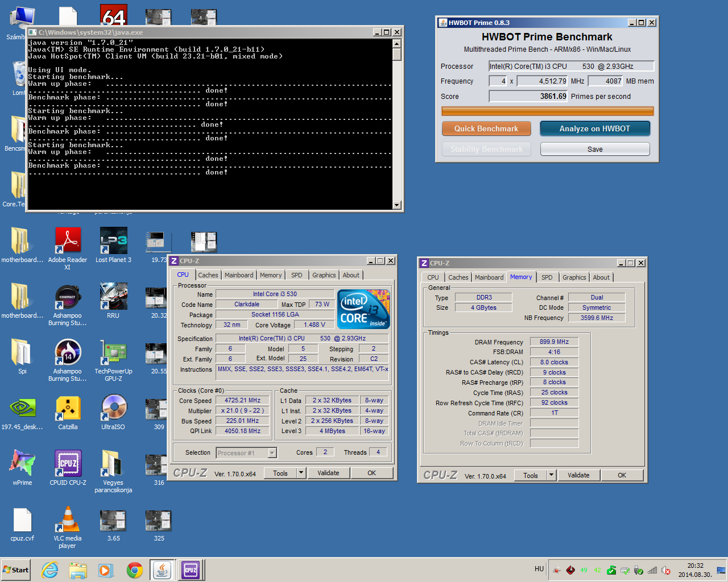728x582 pixels.
Task: Click the HWBOT Processor name field
Action: (572, 66)
